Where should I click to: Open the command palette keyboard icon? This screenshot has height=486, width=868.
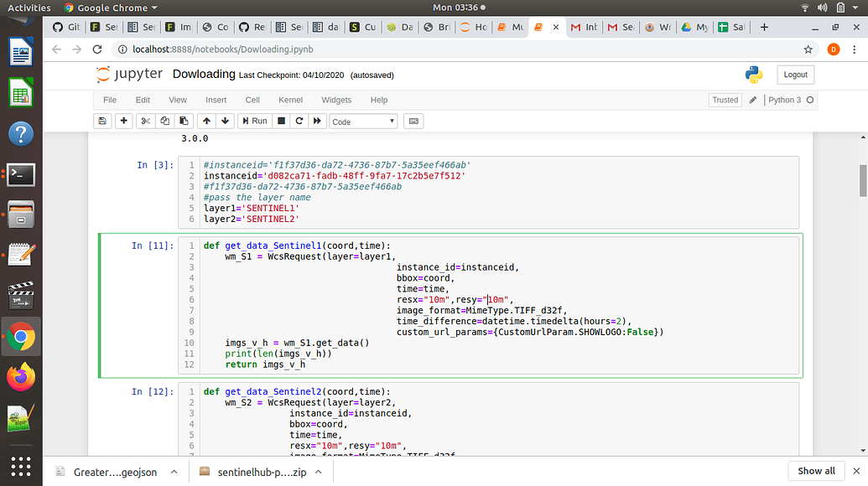point(413,121)
